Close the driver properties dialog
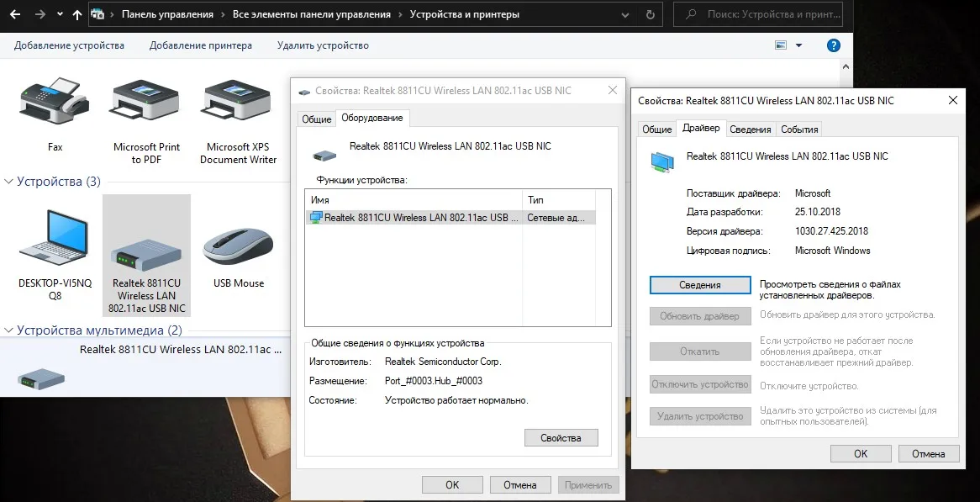The height and width of the screenshot is (502, 980). pyautogui.click(x=952, y=100)
